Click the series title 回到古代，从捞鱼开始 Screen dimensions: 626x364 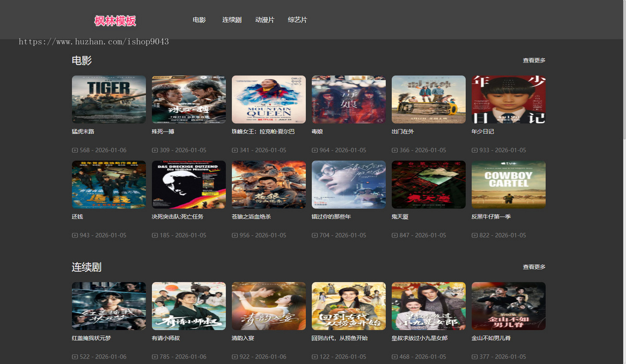340,338
